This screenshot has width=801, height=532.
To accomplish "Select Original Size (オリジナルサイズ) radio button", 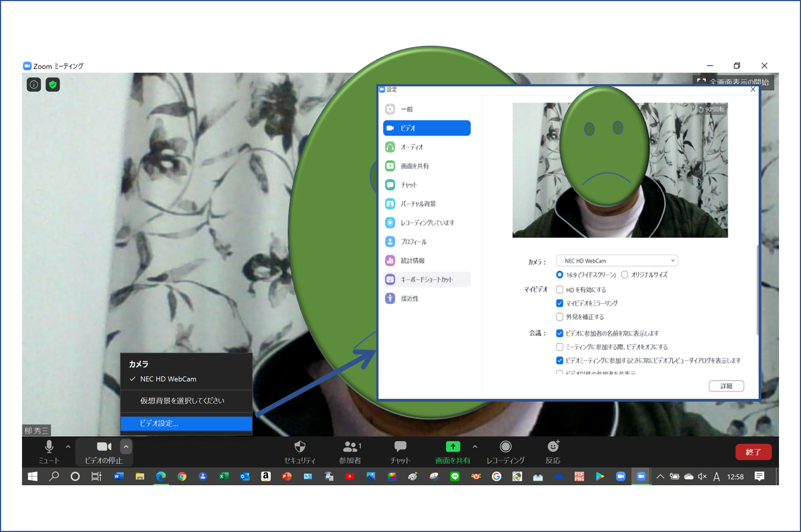I will coord(624,275).
